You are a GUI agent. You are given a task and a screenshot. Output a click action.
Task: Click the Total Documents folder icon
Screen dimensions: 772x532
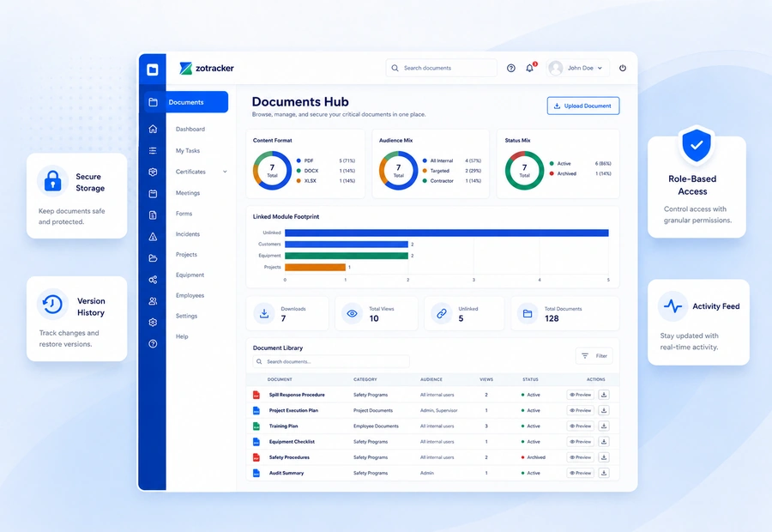click(528, 313)
